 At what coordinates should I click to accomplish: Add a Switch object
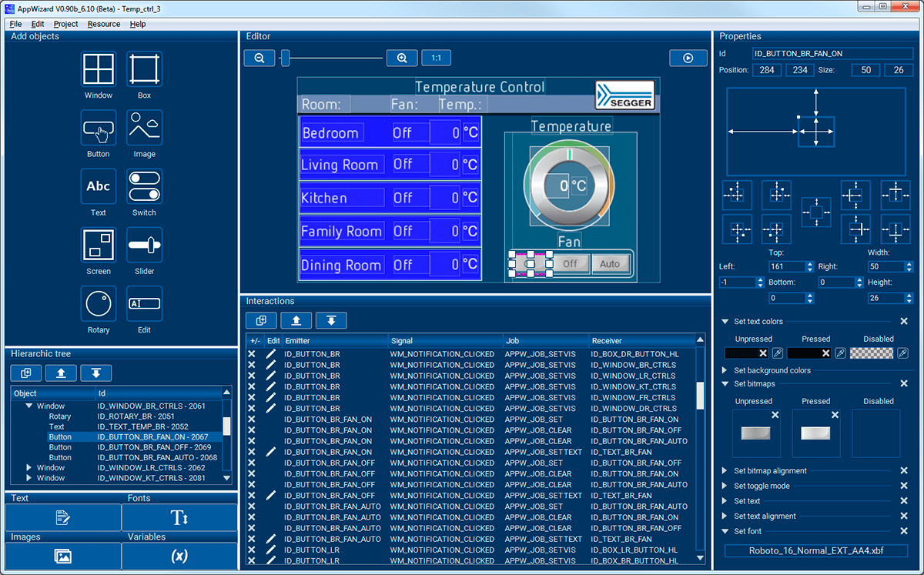[144, 187]
